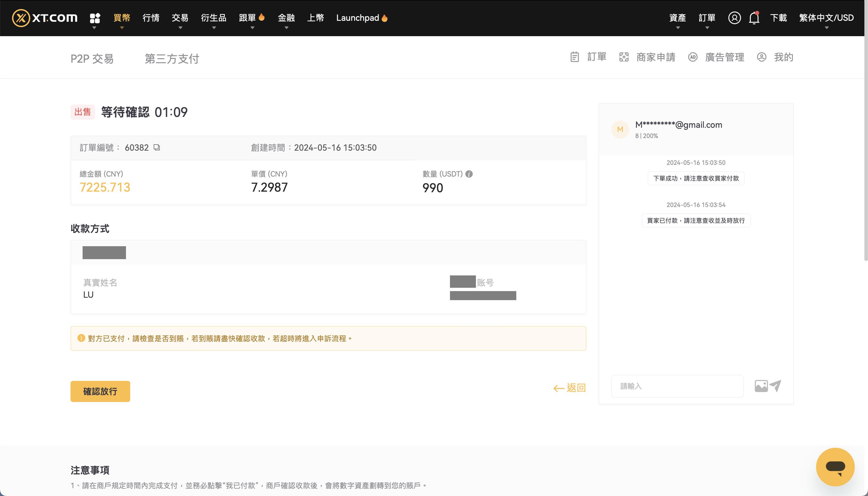Click the chat 請輸入 input field
868x496 pixels.
coord(677,386)
